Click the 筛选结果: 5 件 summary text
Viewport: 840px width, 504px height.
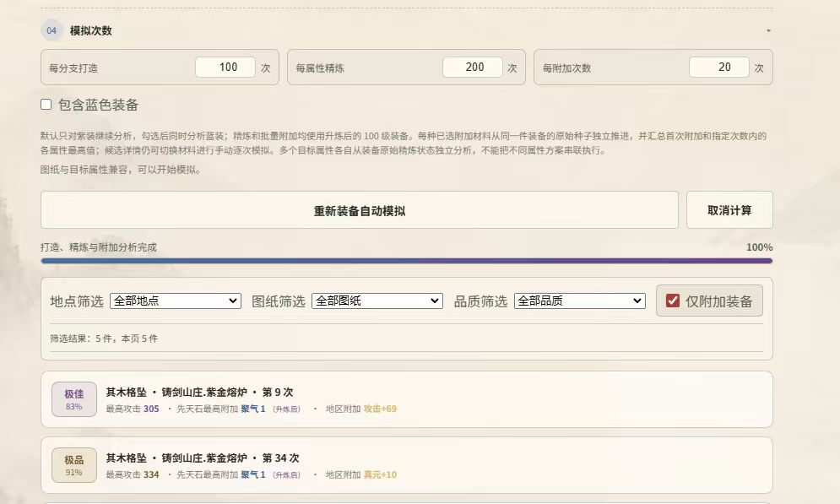tap(104, 339)
